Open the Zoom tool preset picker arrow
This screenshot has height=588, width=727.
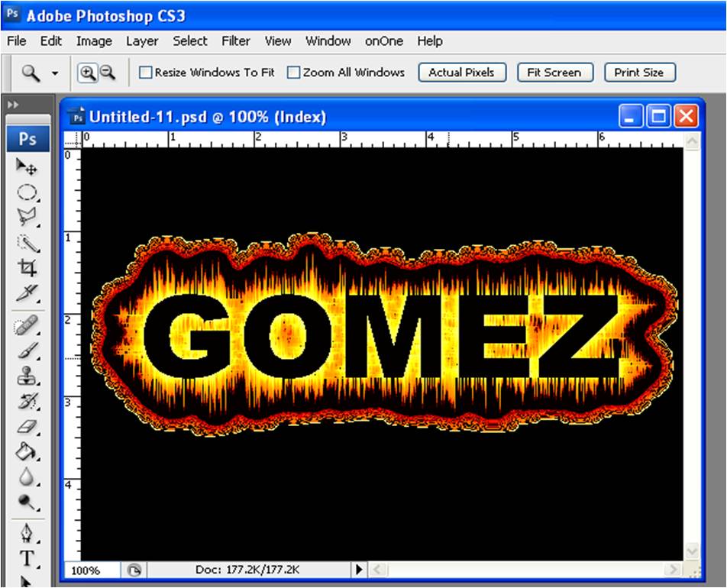click(55, 73)
